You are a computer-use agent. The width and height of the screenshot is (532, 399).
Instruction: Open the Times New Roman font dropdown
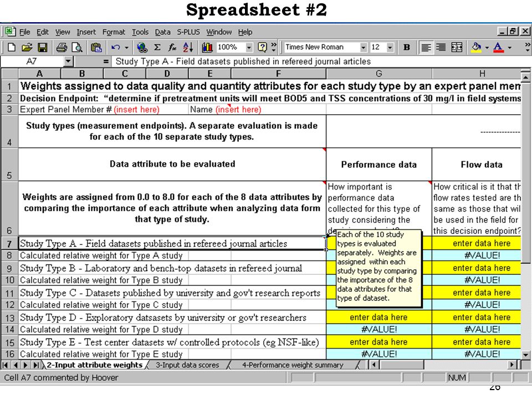pos(364,47)
